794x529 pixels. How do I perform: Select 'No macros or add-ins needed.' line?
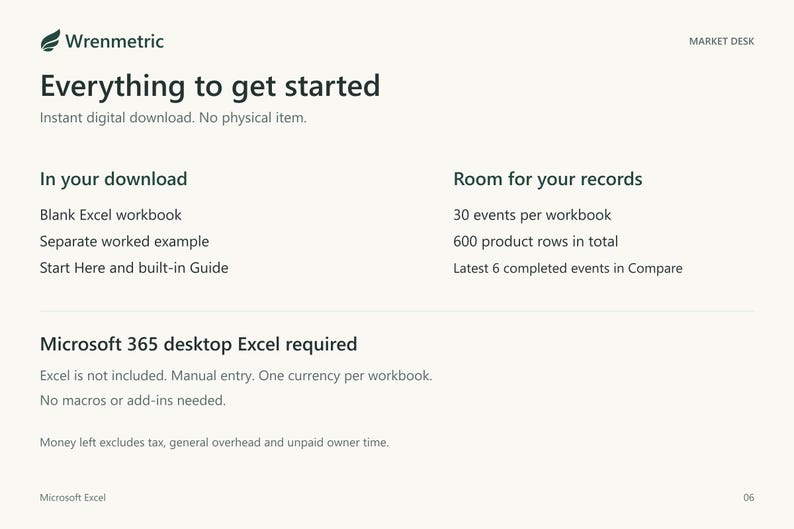133,400
